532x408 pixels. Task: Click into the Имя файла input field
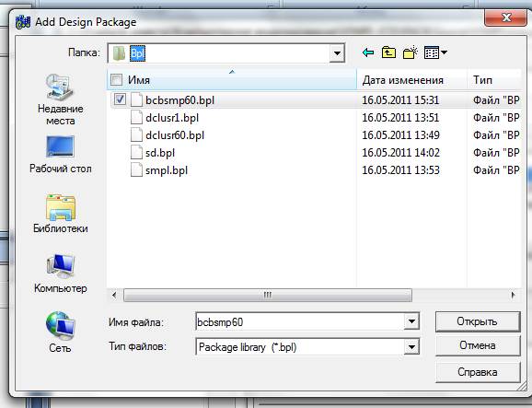click(x=300, y=321)
